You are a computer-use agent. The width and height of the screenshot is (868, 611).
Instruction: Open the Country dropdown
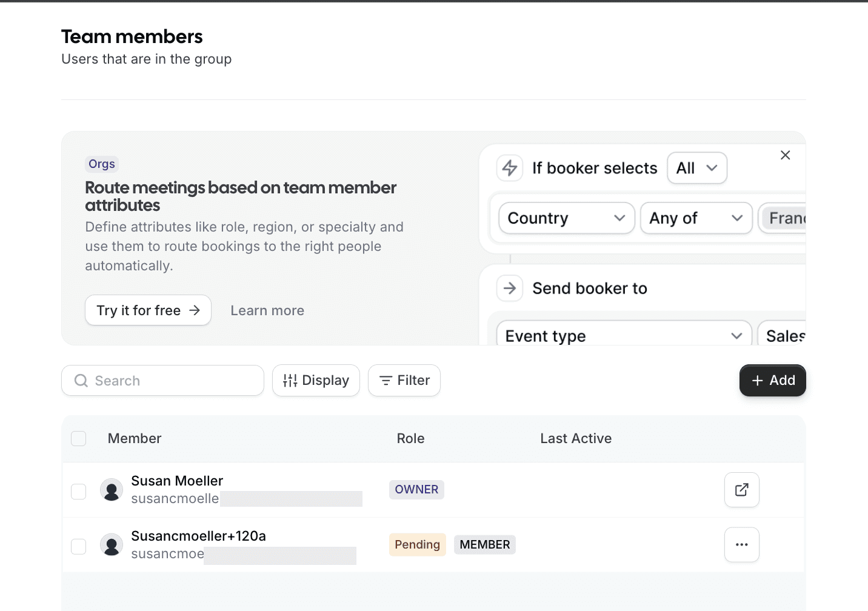click(x=566, y=218)
